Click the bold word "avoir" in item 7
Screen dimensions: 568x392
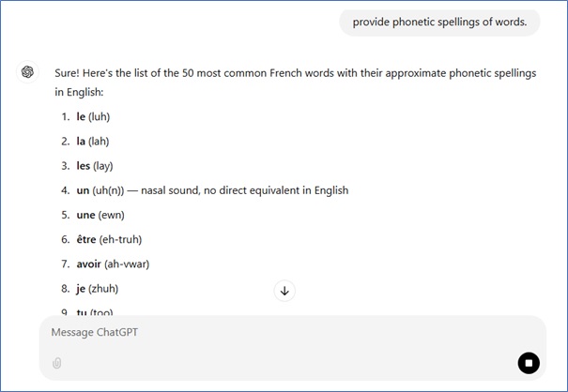point(91,264)
